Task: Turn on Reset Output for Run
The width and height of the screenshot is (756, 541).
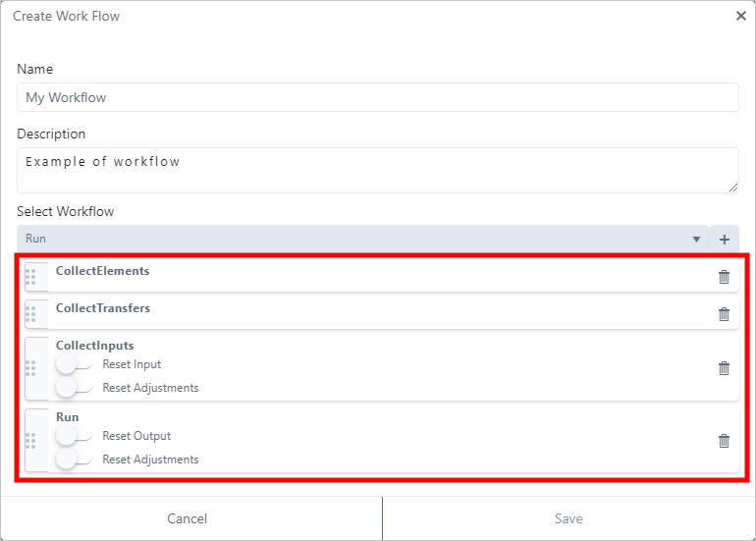Action: click(x=74, y=436)
